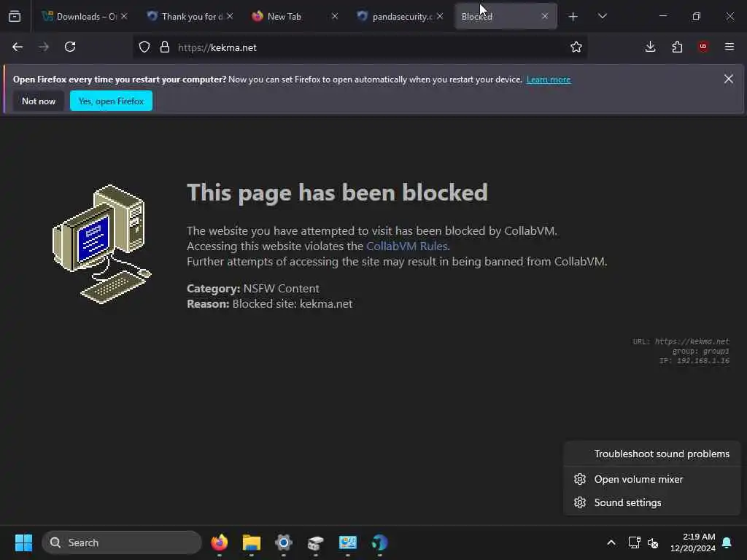747x560 pixels.
Task: Close the pandasecurity tab
Action: click(440, 16)
